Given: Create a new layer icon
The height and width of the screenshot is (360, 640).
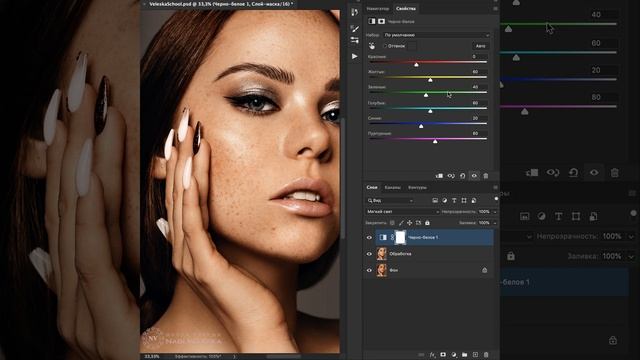Looking at the screenshot, I should click(475, 355).
